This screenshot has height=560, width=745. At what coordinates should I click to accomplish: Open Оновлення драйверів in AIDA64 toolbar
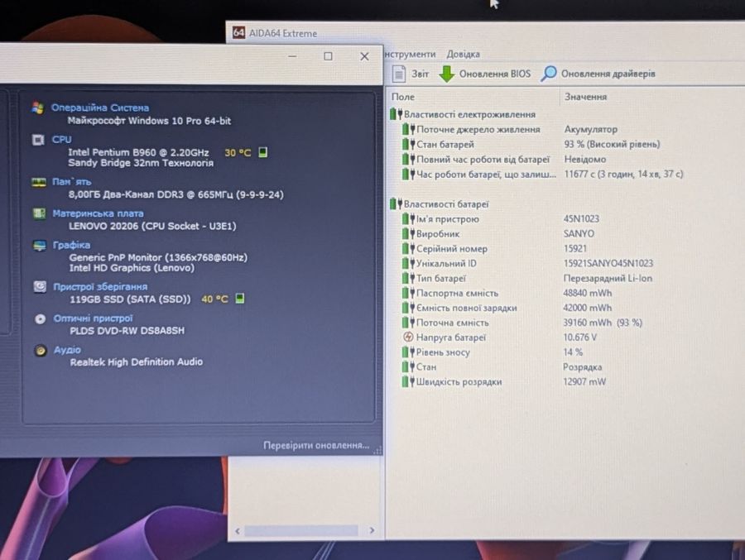[598, 74]
